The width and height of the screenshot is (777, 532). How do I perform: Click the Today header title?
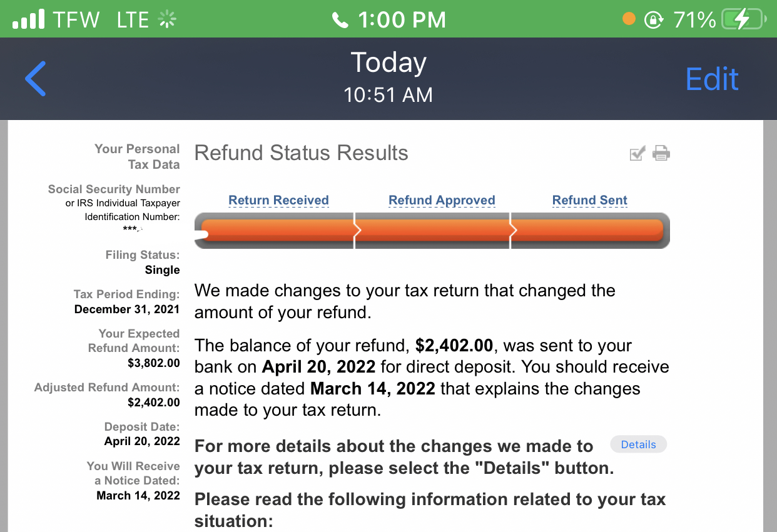[388, 63]
